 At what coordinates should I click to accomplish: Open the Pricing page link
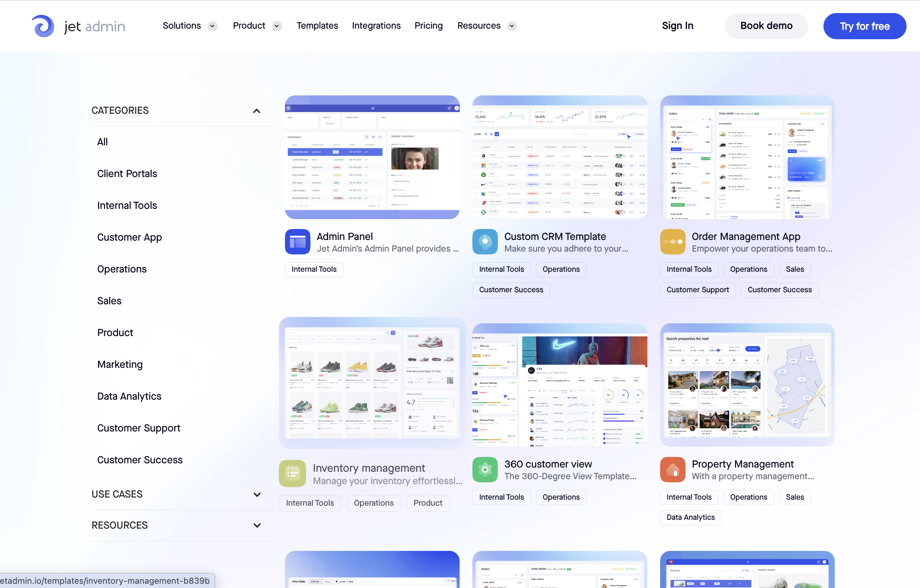(x=428, y=25)
